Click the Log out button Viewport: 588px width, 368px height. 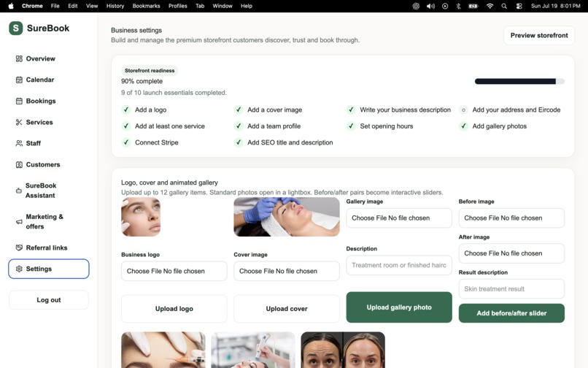[49, 299]
